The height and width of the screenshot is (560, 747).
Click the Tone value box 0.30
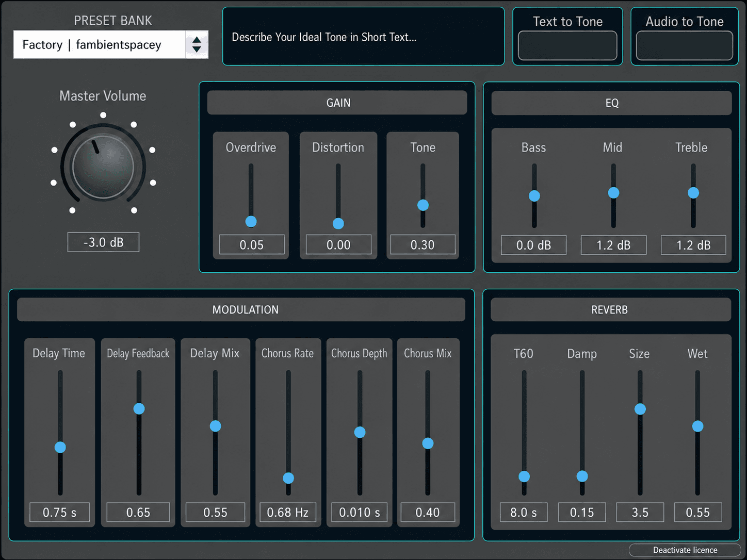click(423, 245)
